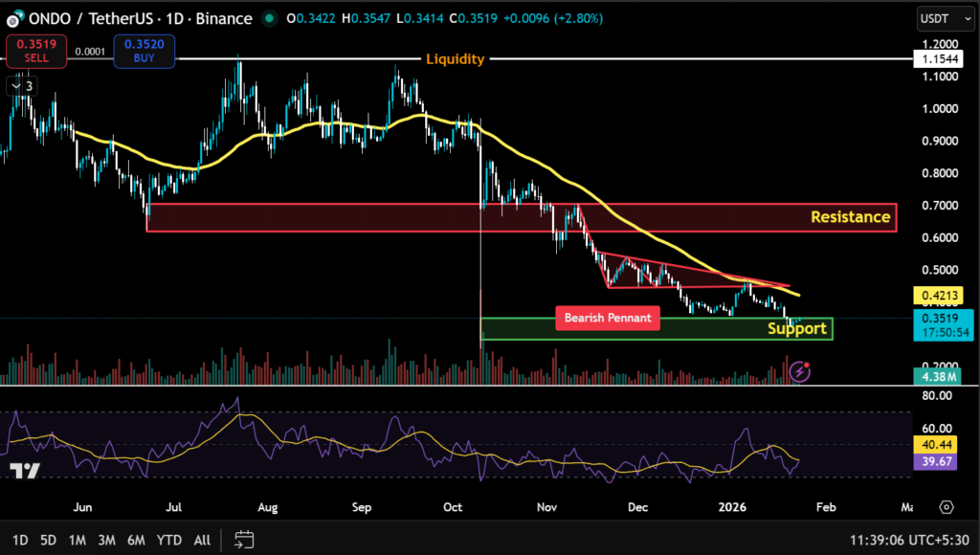The image size is (980, 555).
Task: Click the TradingView logo
Action: click(x=25, y=471)
